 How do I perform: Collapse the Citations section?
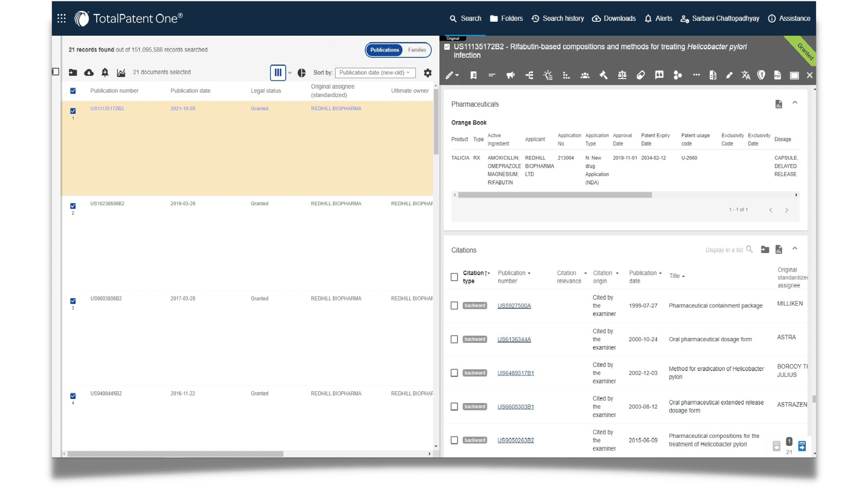coord(795,249)
